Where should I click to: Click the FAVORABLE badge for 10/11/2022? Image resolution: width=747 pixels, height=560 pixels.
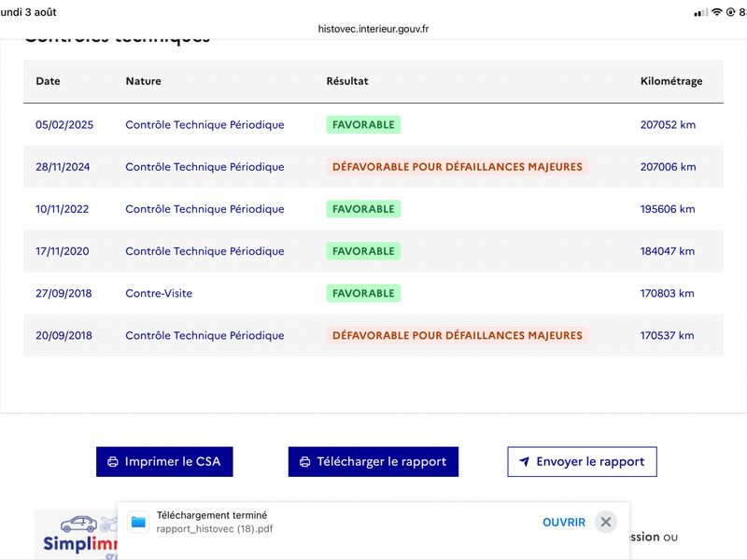pos(363,209)
